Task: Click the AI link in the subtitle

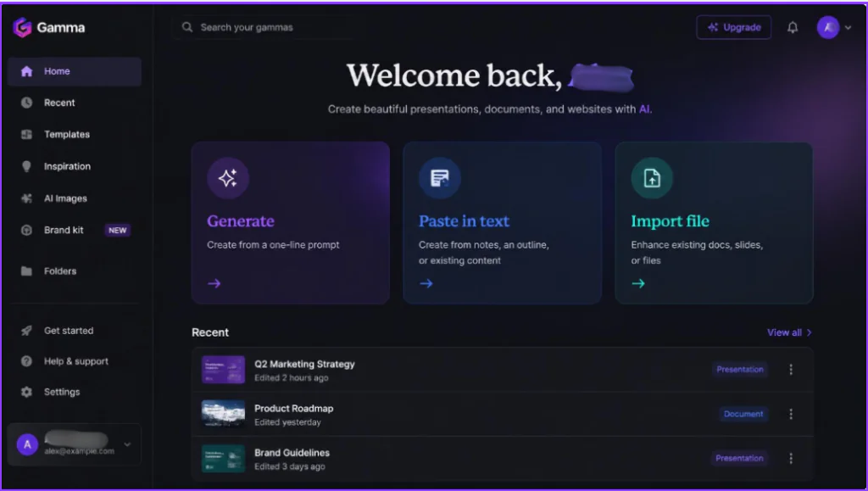Action: (644, 109)
